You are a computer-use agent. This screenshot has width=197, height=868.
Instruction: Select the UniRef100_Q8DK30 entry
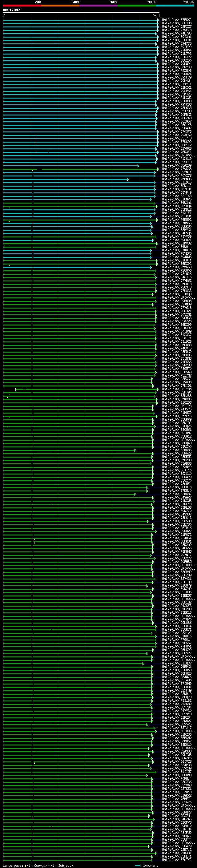click(x=177, y=226)
